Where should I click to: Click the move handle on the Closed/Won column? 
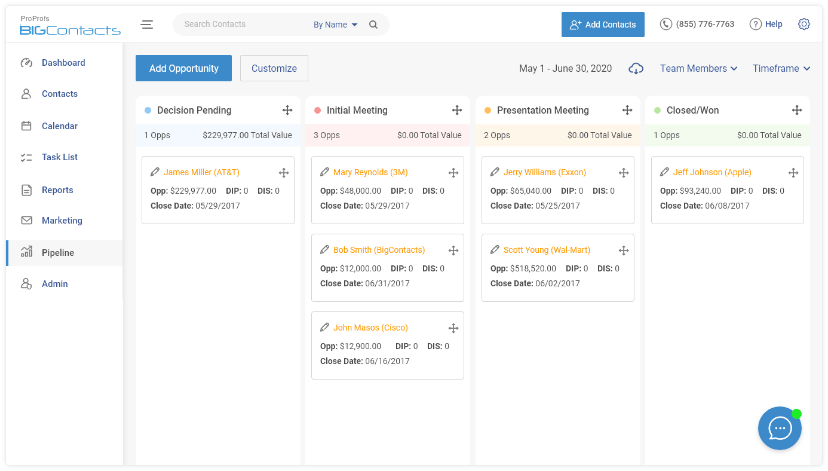pos(797,110)
